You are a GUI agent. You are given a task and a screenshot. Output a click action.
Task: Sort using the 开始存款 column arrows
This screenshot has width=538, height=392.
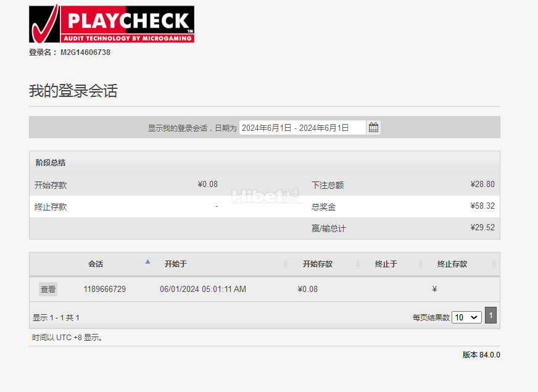[x=358, y=264]
